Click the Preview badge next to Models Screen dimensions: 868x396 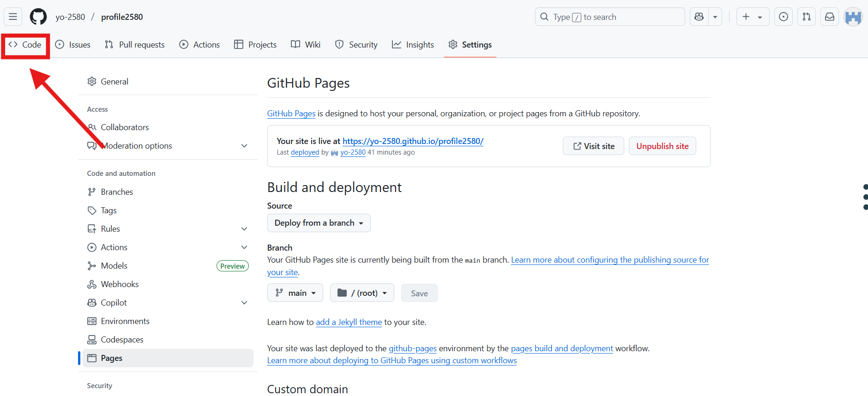pyautogui.click(x=232, y=266)
